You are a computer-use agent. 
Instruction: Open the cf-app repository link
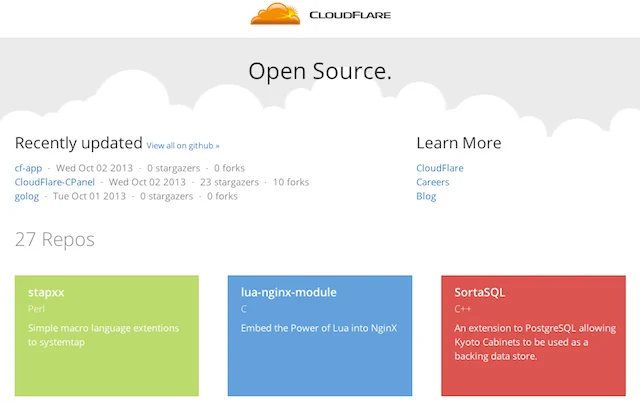[28, 168]
